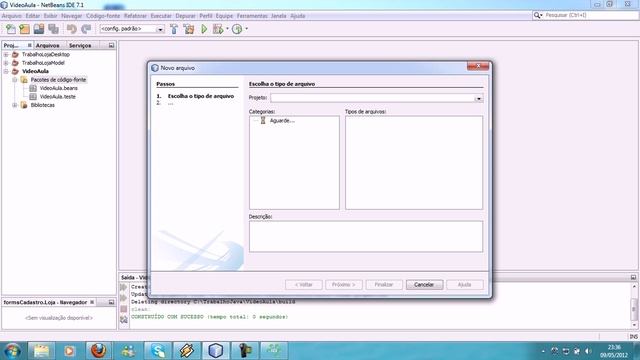Click the Profile Project clock icon
The image size is (640, 360).
(237, 29)
